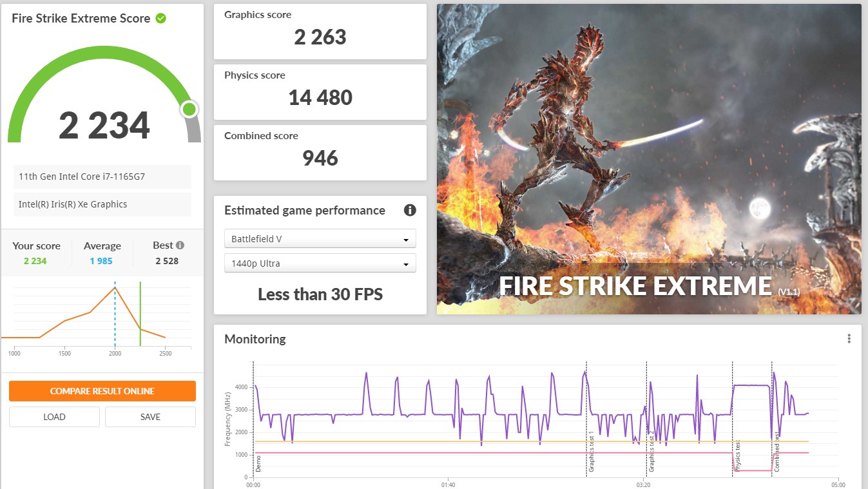Click the Save button
This screenshot has width=868, height=489.
coord(150,417)
